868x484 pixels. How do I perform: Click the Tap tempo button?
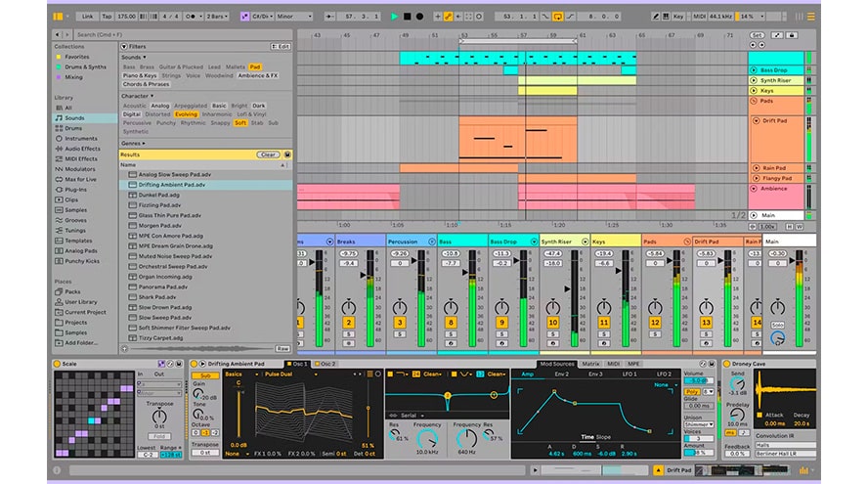coord(107,17)
